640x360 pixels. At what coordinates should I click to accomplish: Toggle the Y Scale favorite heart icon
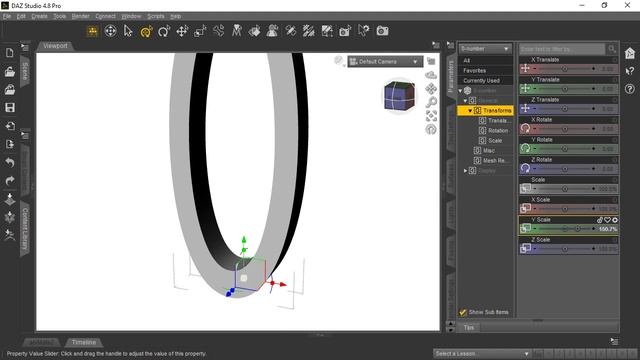607,220
